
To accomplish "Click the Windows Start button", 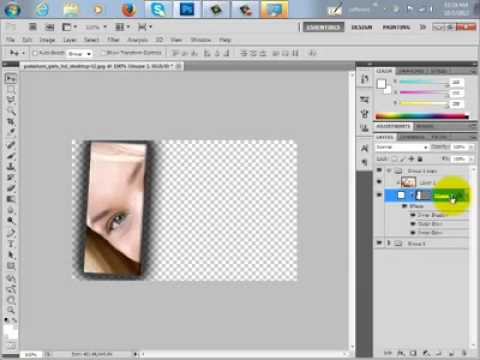I will (12, 9).
